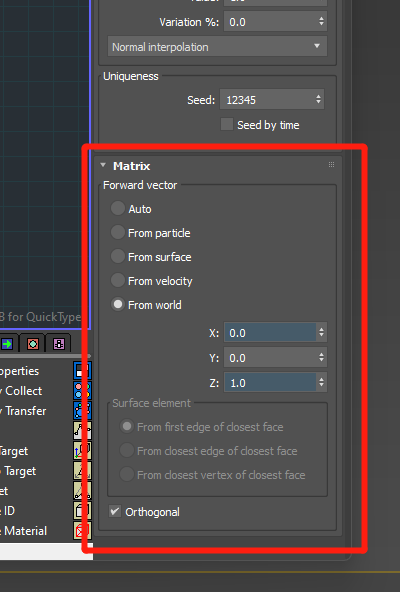
Task: Collapse the Matrix rollout
Action: [x=103, y=165]
